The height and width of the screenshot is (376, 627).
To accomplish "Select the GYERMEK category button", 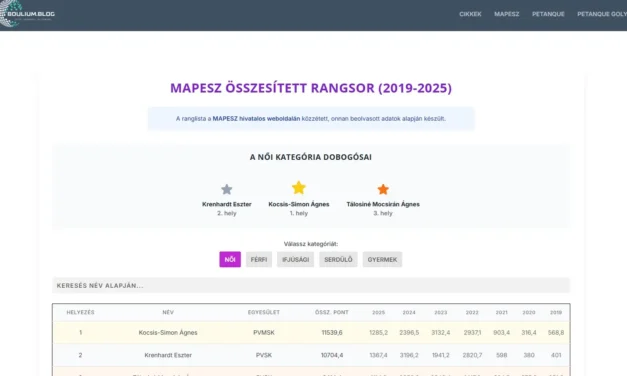I will (382, 259).
